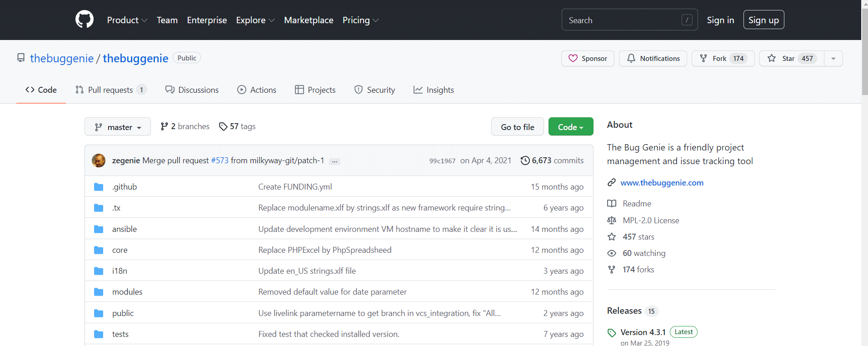
Task: Open the 6,673 commits link
Action: (552, 160)
